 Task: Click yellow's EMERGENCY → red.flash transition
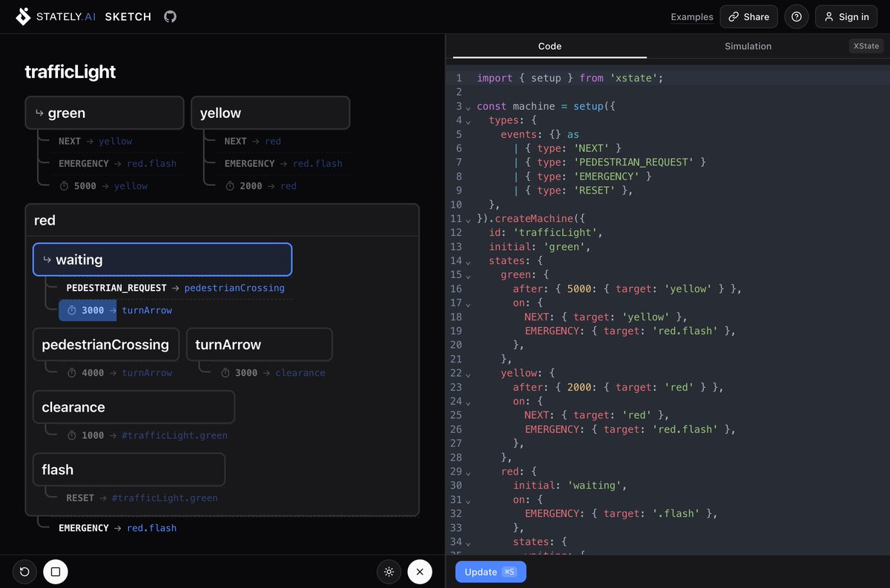coord(283,163)
